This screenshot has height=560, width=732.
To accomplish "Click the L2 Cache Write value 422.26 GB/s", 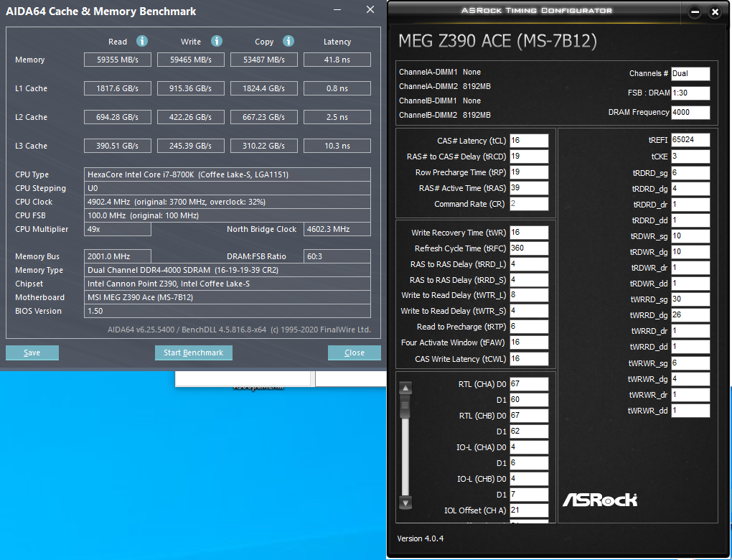I will tap(190, 117).
